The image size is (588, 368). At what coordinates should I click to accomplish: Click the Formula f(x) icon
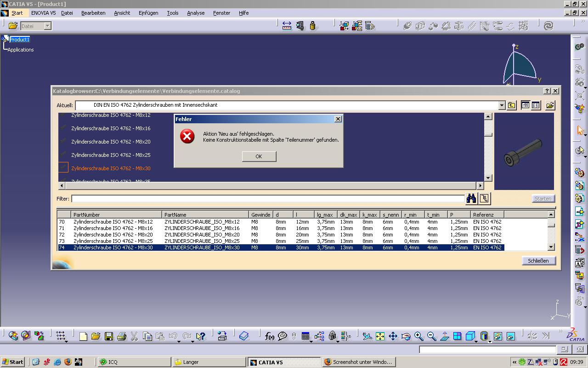(270, 336)
